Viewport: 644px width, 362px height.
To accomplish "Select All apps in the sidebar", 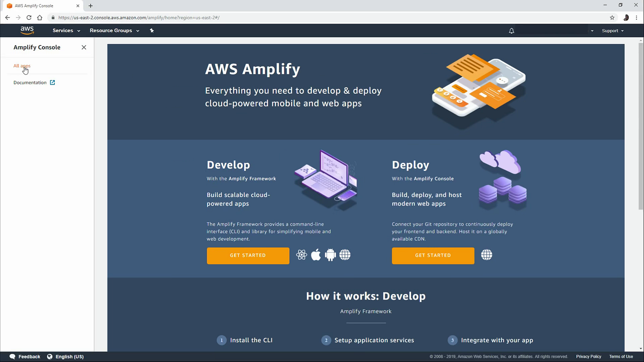I will [22, 66].
